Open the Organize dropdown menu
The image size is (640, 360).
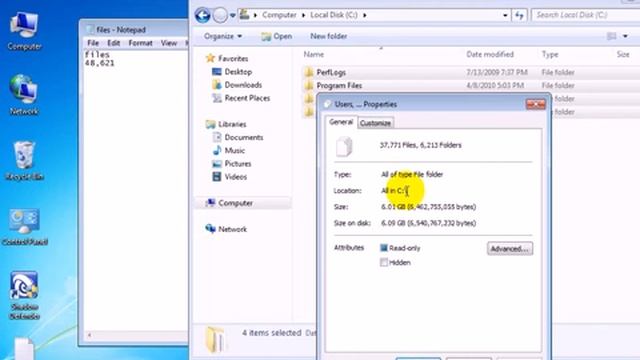[x=223, y=36]
